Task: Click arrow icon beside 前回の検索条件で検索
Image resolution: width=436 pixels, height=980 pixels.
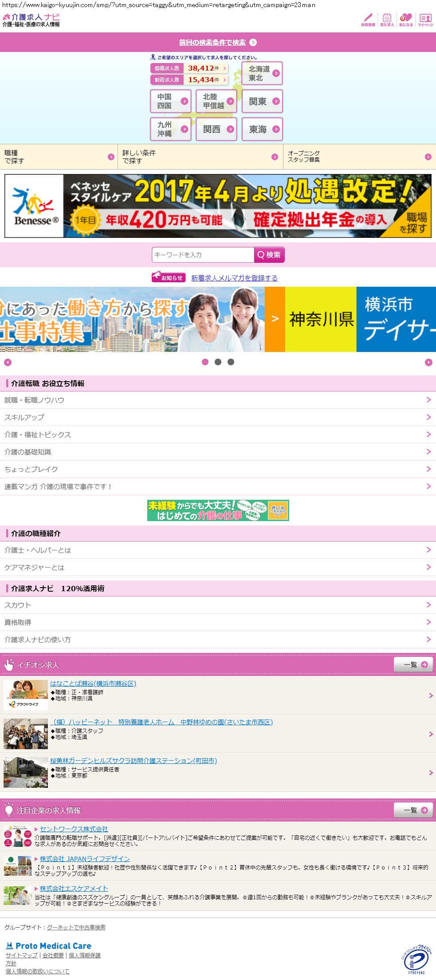Action: coord(253,43)
